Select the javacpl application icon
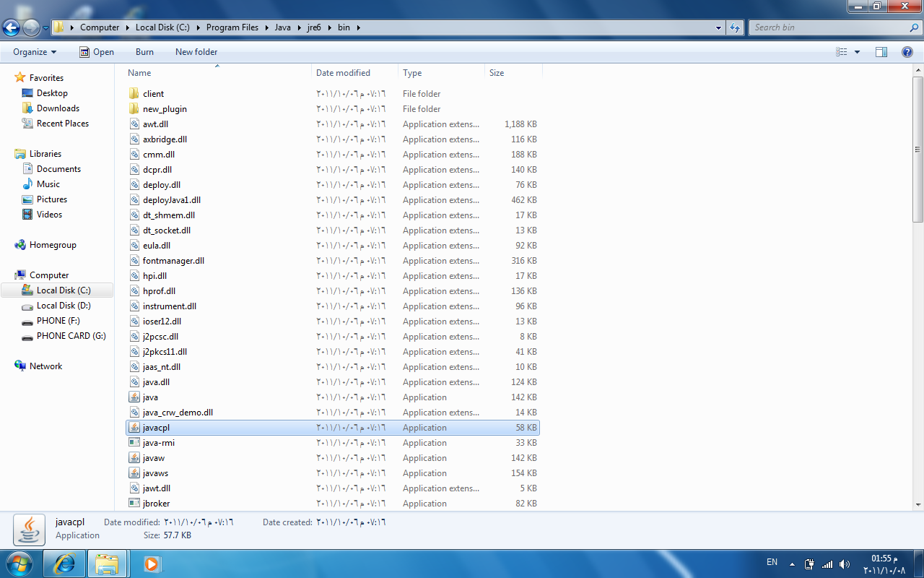924x578 pixels. (x=134, y=427)
